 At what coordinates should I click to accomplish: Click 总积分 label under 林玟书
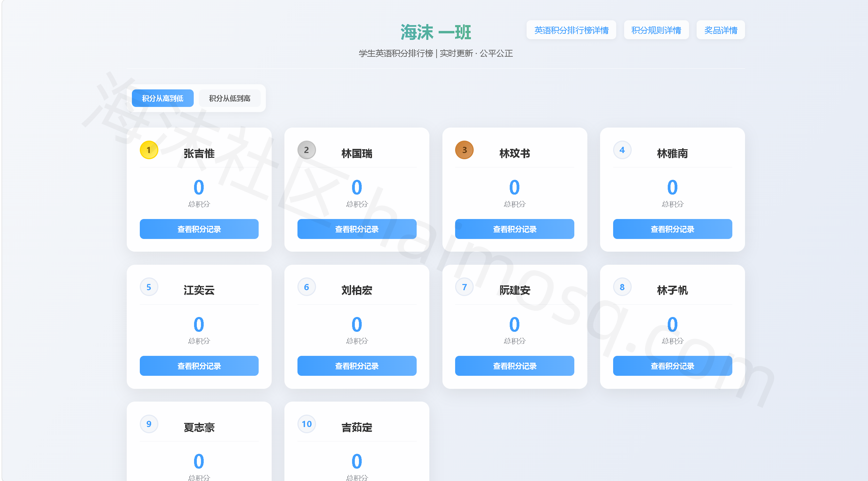(x=515, y=204)
